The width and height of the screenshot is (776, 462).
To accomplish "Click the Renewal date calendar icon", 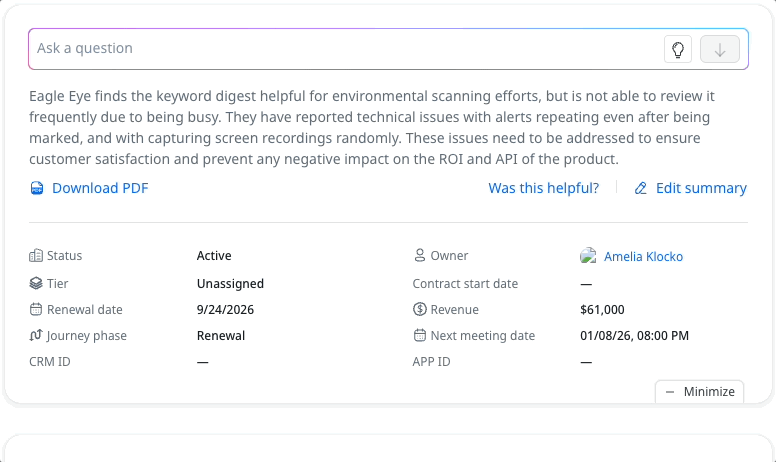I will 36,310.
